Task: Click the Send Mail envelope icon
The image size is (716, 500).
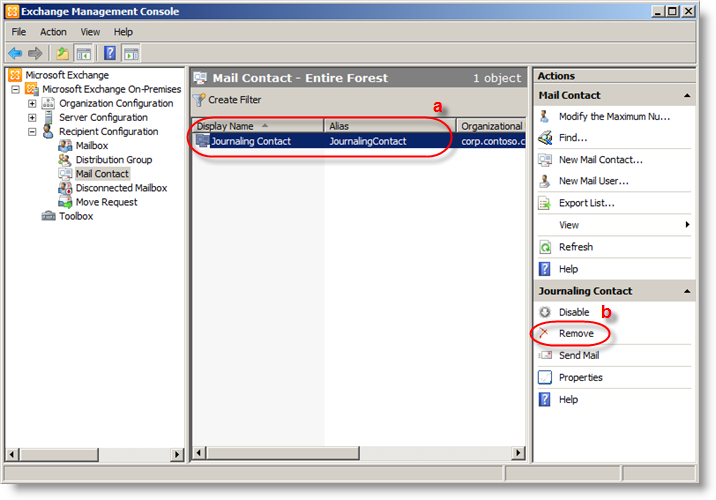Action: (x=545, y=355)
